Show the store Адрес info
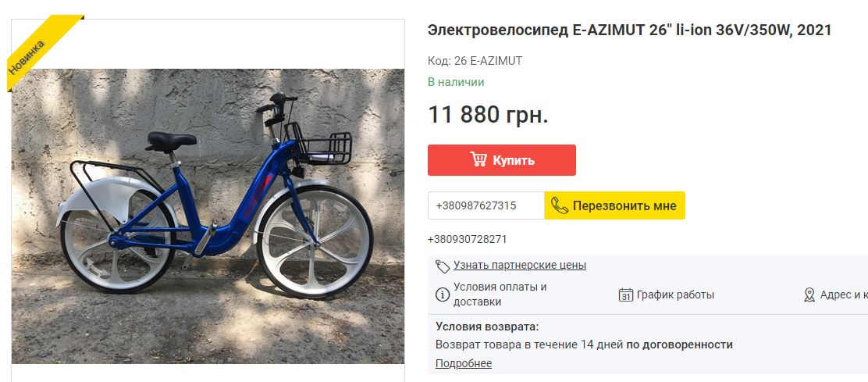 point(843,295)
